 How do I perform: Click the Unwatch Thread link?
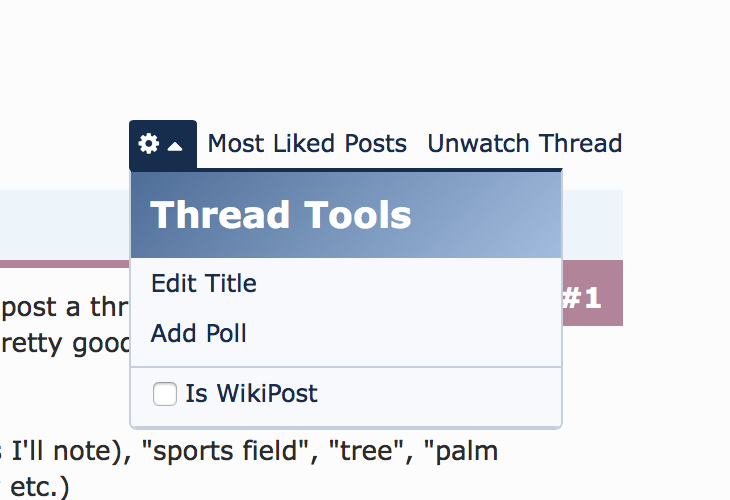[525, 143]
